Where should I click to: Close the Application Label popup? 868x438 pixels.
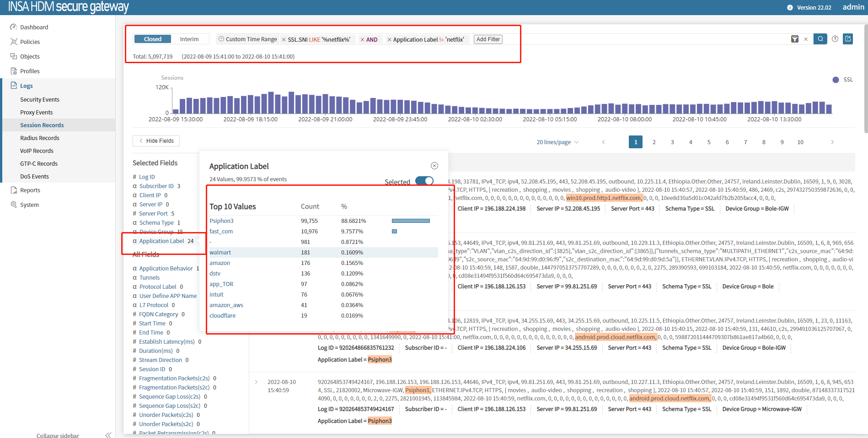tap(434, 166)
